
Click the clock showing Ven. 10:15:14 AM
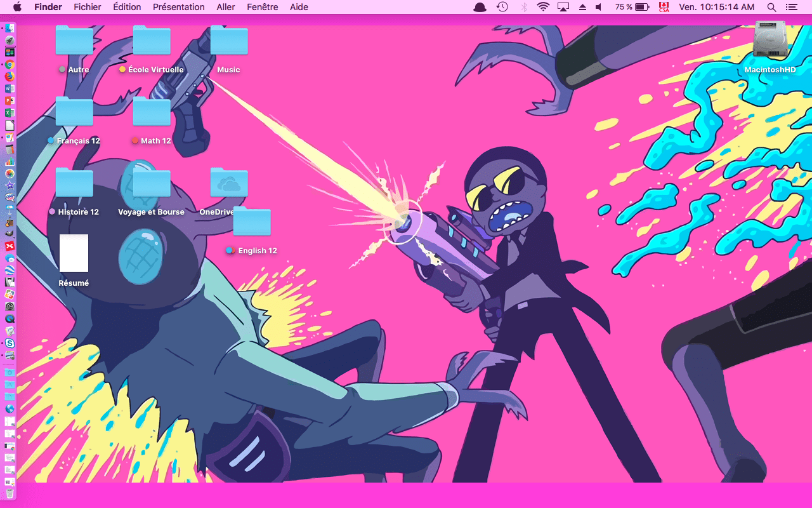(x=717, y=7)
